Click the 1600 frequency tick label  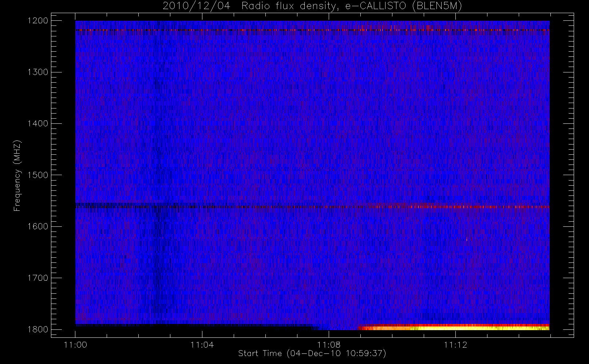point(38,226)
